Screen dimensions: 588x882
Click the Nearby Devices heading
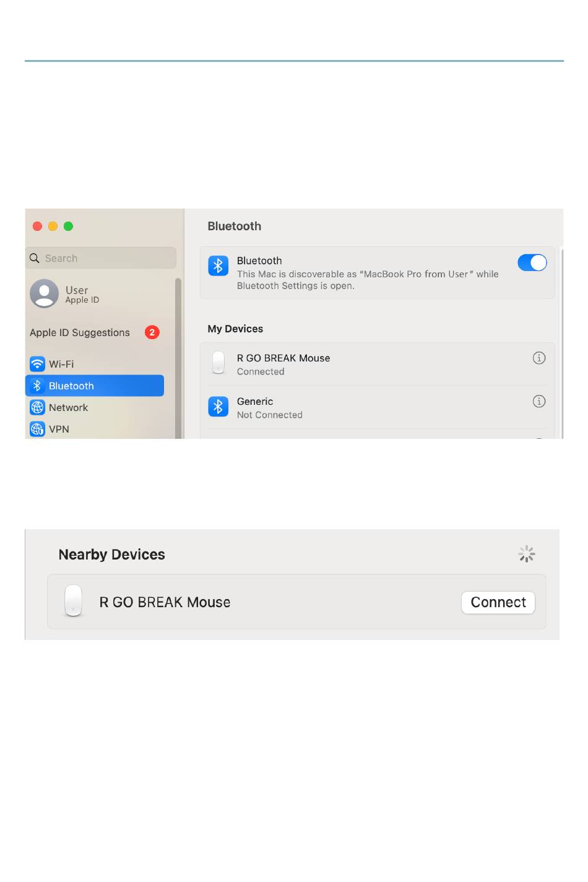pyautogui.click(x=111, y=555)
